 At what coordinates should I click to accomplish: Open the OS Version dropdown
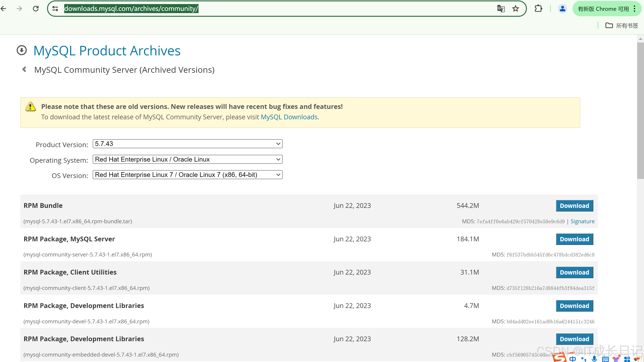click(187, 175)
